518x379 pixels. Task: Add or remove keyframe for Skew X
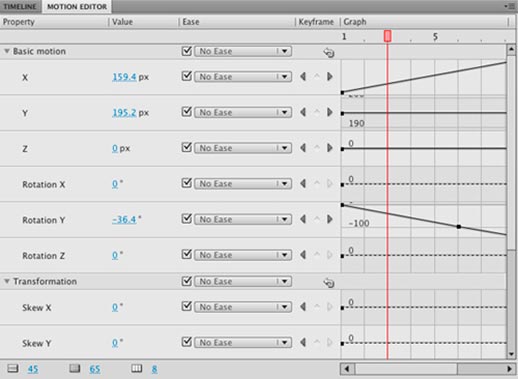[x=317, y=306]
